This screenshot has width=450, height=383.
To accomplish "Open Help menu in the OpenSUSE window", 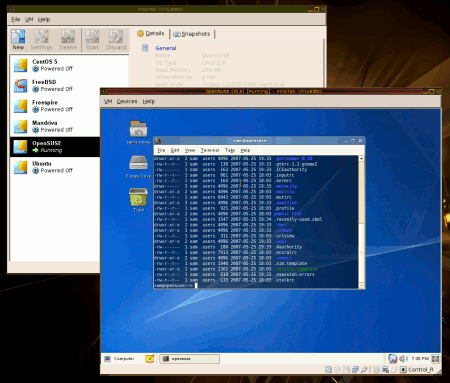I will tap(149, 101).
